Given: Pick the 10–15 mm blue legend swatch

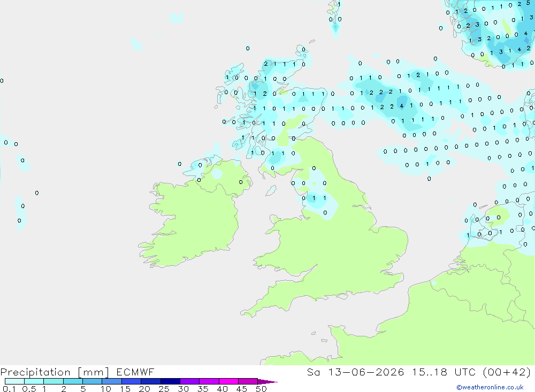Looking at the screenshot, I should [x=112, y=381].
